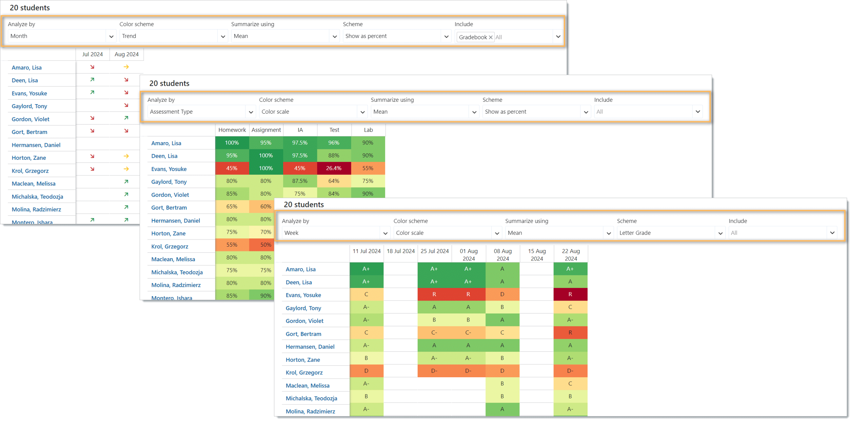Screen dimensions: 868x421
Task: Remove the Gradebook tag in Include
Action: click(490, 37)
